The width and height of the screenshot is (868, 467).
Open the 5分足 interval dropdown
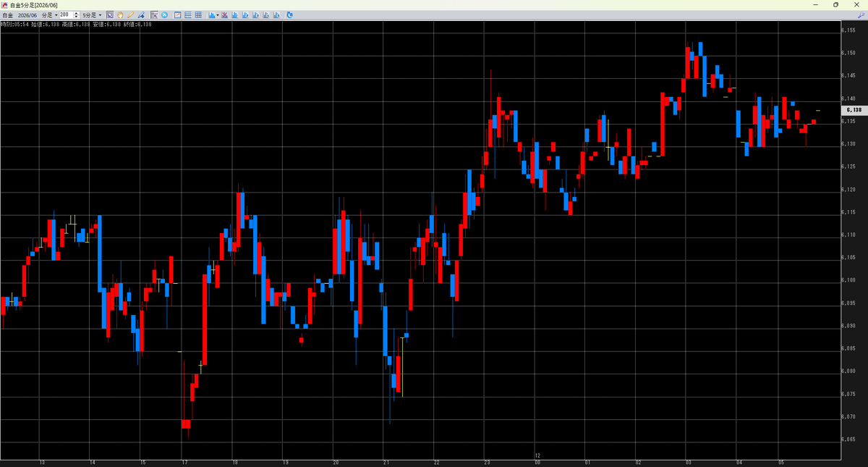[x=92, y=14]
